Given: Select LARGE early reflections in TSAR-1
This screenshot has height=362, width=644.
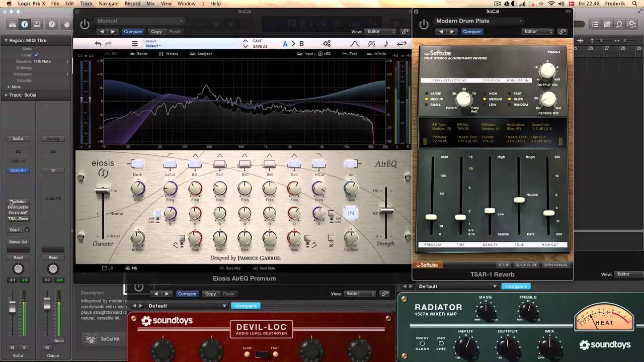Looking at the screenshot, I should coord(433,94).
